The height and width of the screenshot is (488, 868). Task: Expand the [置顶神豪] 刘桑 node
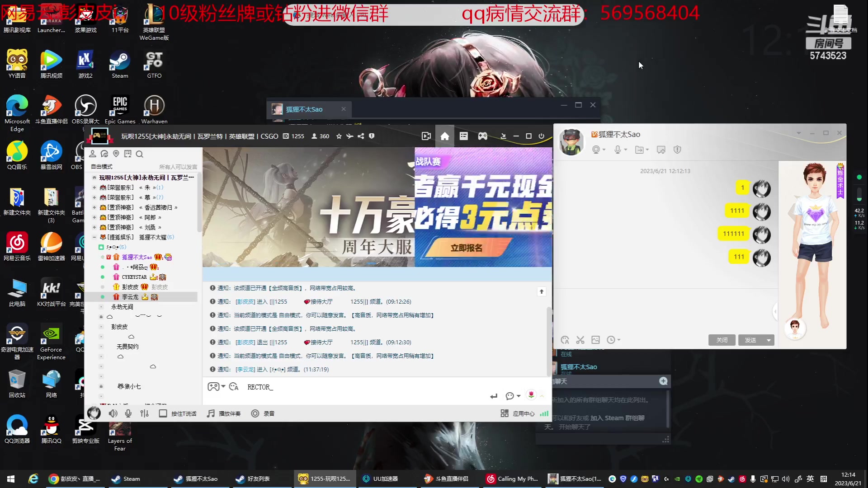(x=94, y=227)
